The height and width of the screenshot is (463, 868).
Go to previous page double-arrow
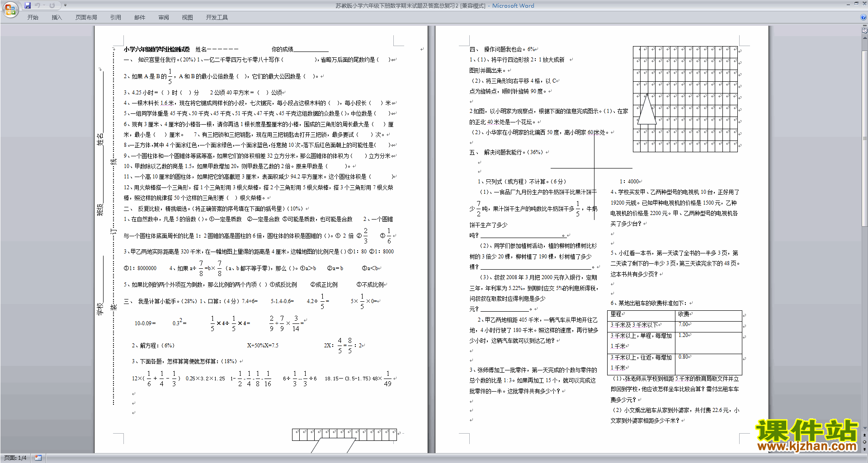pyautogui.click(x=865, y=435)
